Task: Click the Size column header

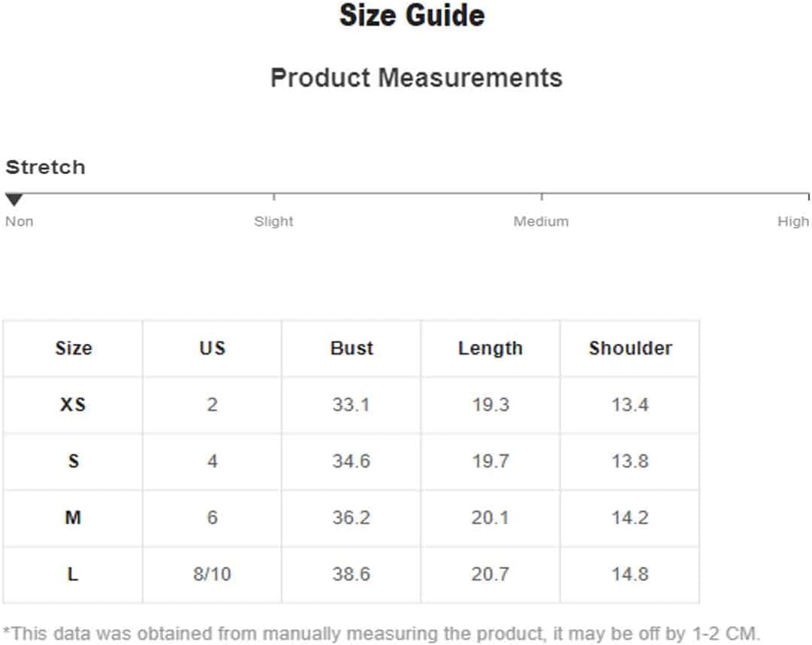Action: 74,348
